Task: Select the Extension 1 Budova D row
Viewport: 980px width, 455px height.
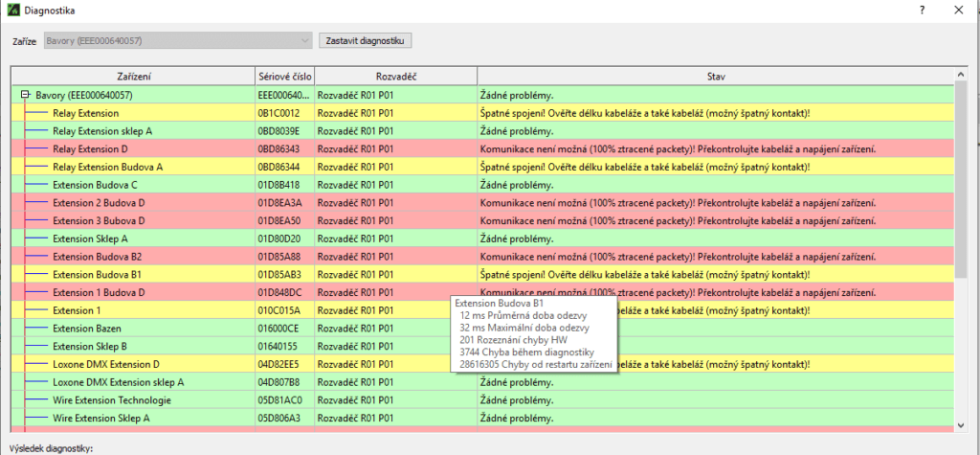Action: click(483, 292)
